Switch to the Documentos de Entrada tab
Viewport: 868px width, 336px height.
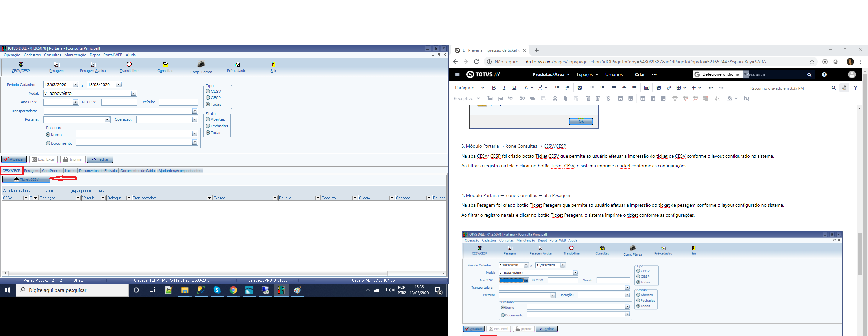coord(98,171)
